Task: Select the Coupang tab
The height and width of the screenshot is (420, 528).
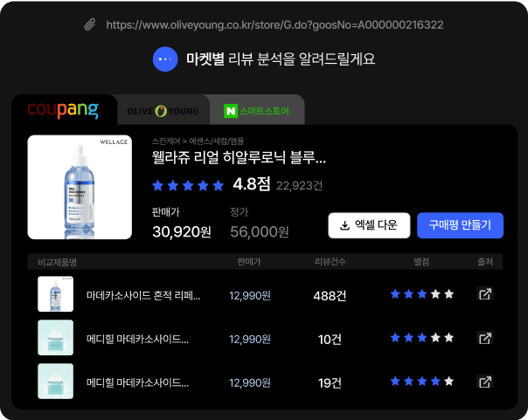Action: click(63, 111)
